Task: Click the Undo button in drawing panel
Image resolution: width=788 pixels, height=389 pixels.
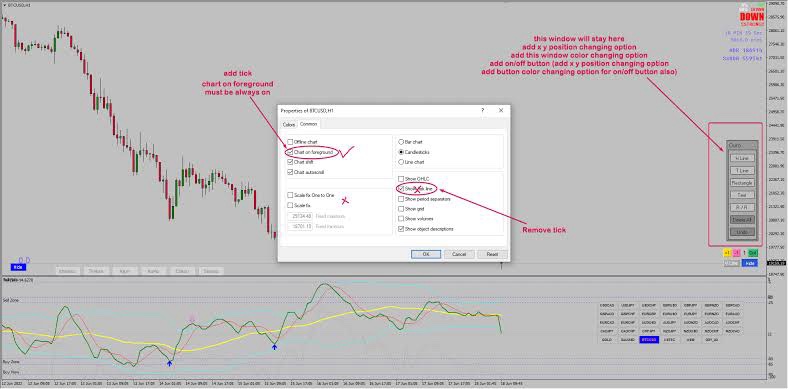Action: click(x=742, y=232)
